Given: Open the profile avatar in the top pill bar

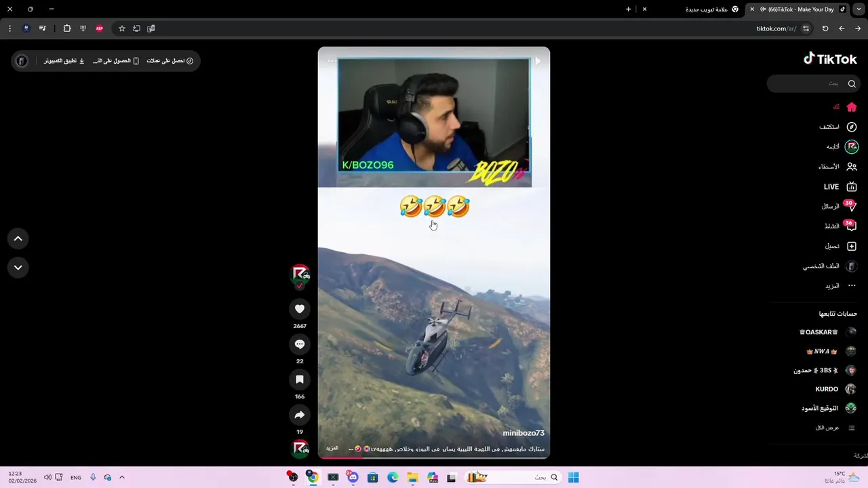Looking at the screenshot, I should [x=22, y=61].
